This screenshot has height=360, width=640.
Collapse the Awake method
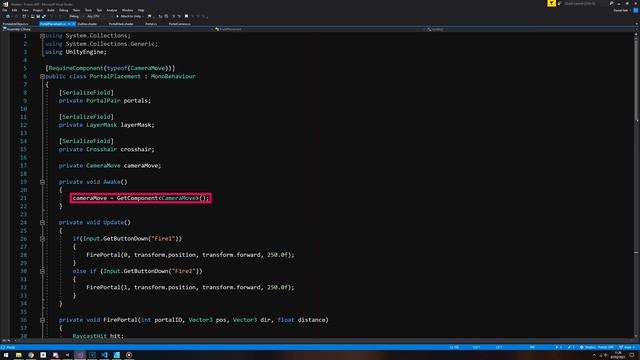click(x=42, y=182)
